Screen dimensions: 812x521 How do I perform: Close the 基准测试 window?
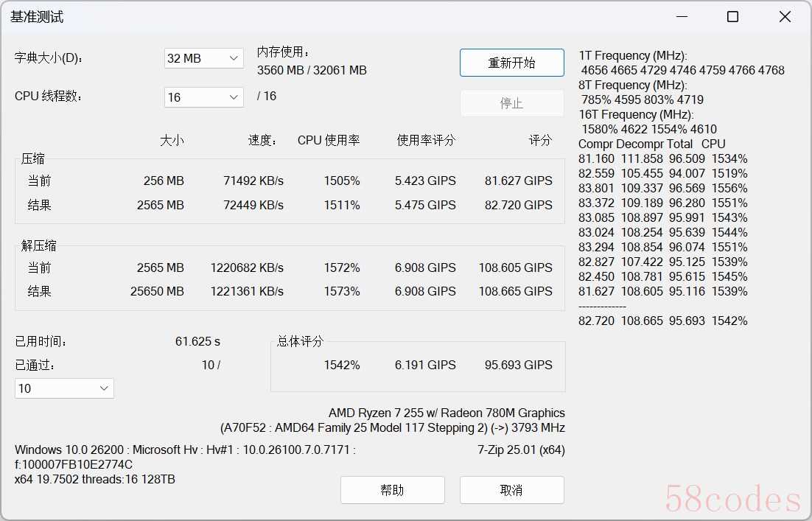coord(785,16)
